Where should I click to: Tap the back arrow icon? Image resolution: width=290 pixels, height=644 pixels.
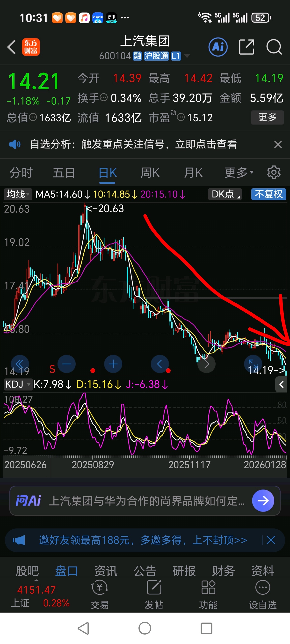[x=12, y=47]
